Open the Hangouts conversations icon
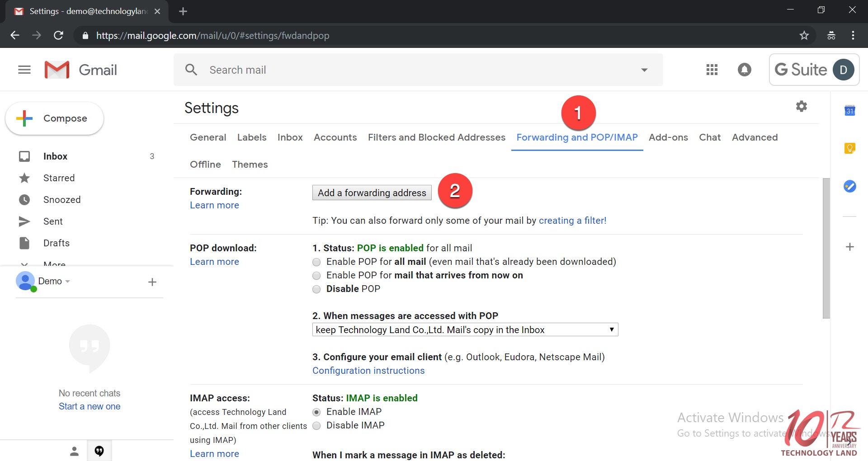Viewport: 868px width, 461px height. (x=99, y=451)
